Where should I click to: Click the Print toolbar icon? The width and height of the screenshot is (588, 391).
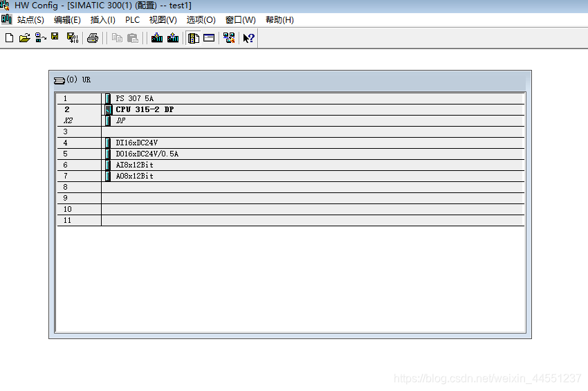[x=93, y=38]
